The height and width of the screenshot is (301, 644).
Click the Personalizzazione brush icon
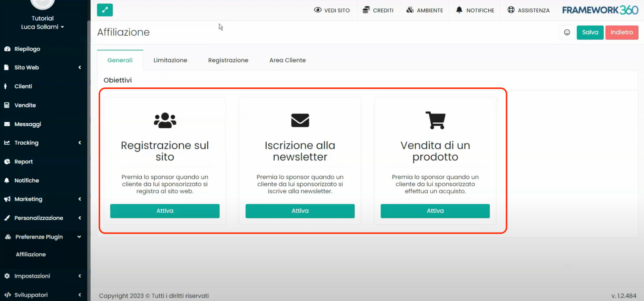[7, 218]
